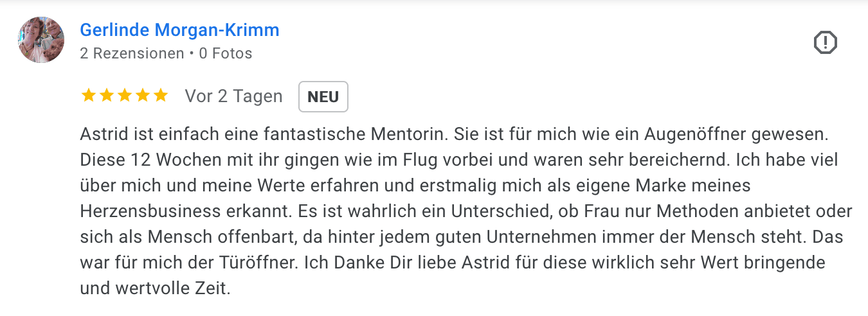The width and height of the screenshot is (868, 316).
Task: Click the opening words "Astrid ist einfach"
Action: point(138,136)
